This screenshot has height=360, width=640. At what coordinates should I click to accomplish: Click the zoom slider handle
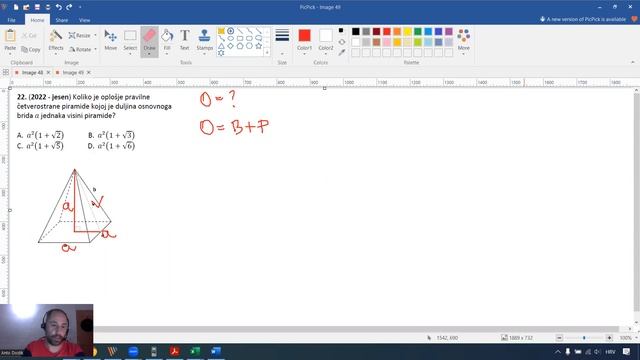tap(584, 338)
